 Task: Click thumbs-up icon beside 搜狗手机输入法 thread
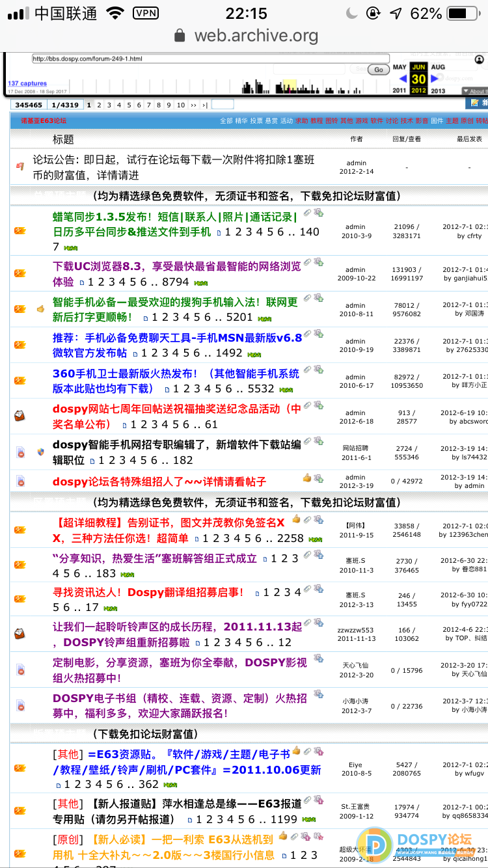point(40,309)
